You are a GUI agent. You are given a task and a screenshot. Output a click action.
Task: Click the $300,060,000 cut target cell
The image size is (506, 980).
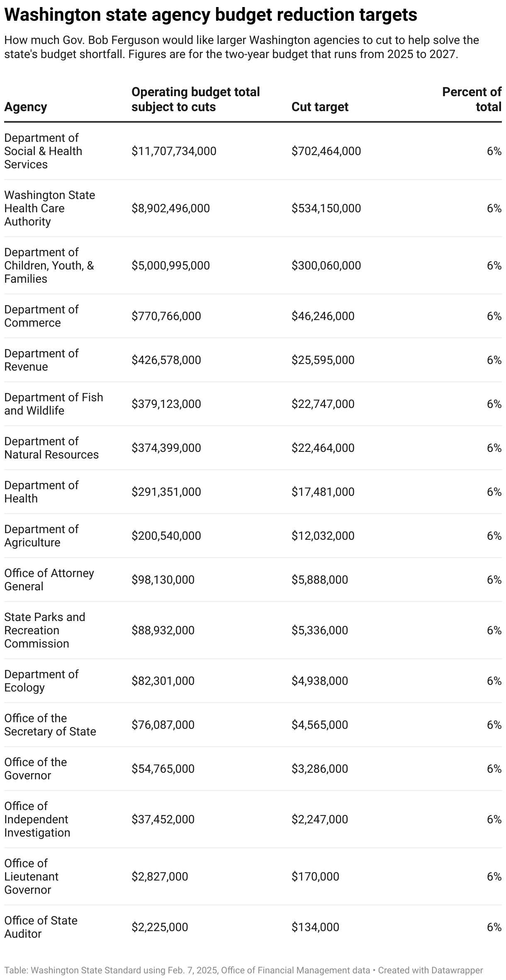(326, 265)
